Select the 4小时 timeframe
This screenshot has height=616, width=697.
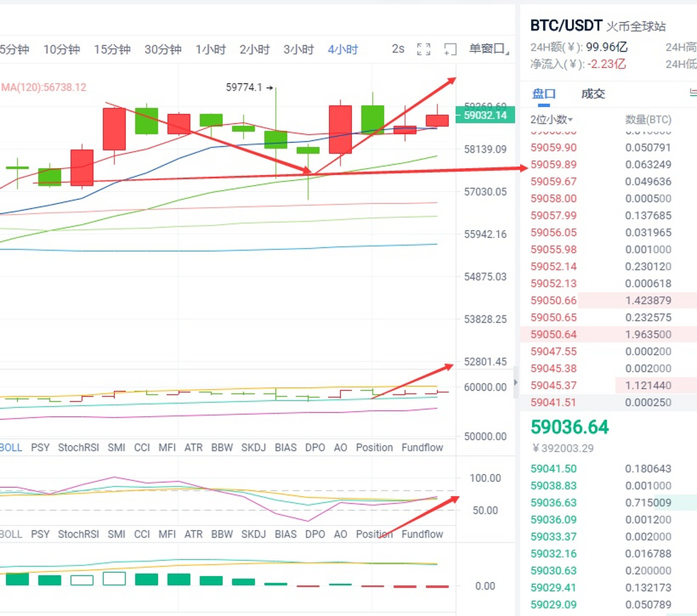click(x=343, y=49)
